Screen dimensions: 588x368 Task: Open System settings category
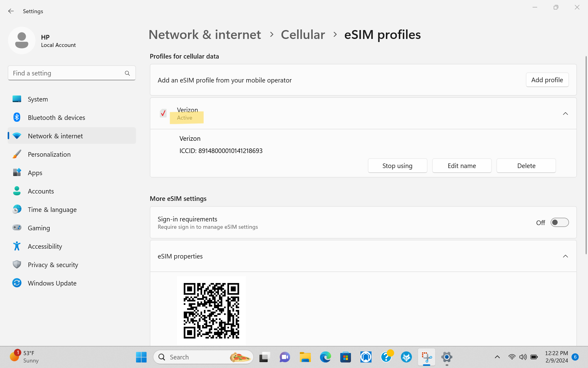coord(72,99)
